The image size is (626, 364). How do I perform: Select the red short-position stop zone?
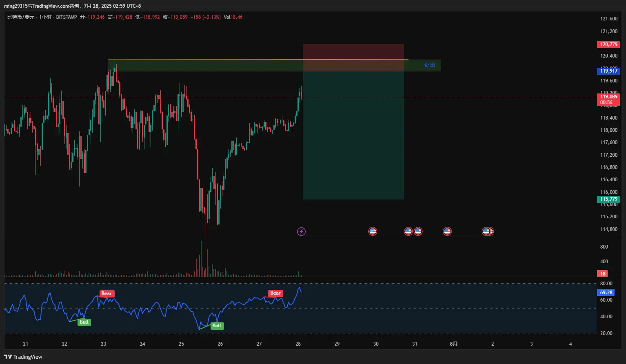(353, 58)
